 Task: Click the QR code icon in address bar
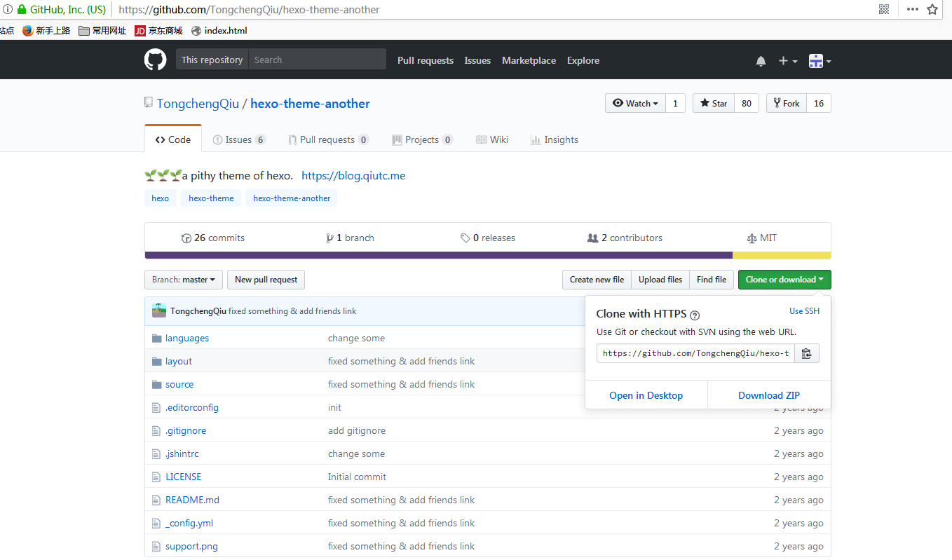click(884, 9)
